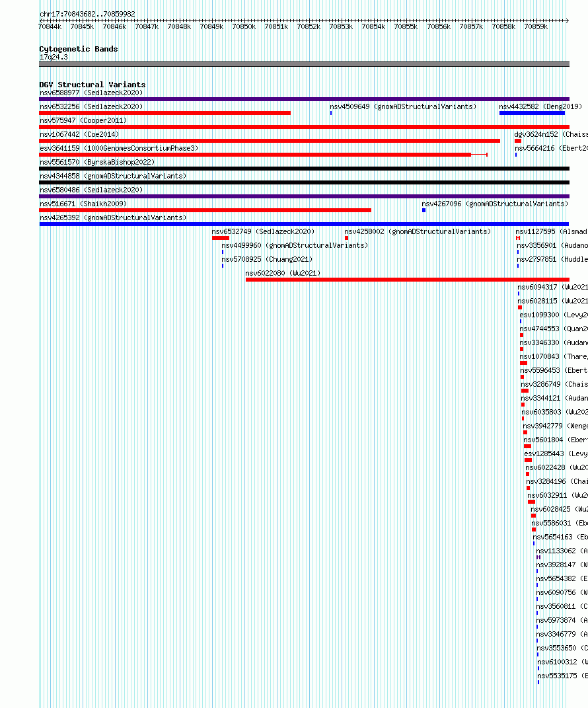
Task: Click the red bar under nsv516671
Action: coord(205,210)
